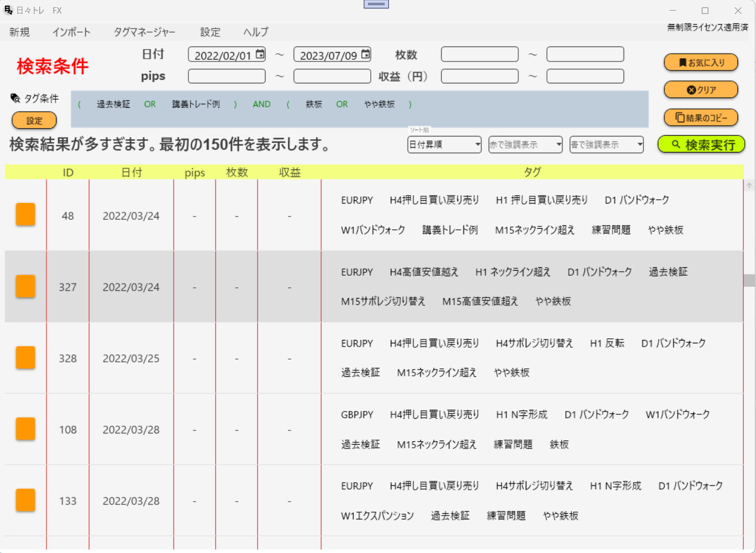Toggle the orange marker for record ID 327
The image size is (756, 553).
pyautogui.click(x=25, y=287)
